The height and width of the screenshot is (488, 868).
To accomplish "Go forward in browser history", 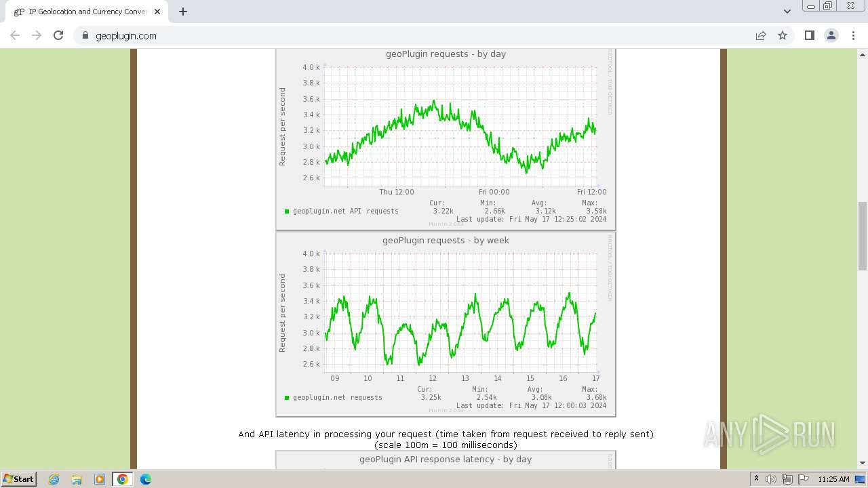I will click(x=37, y=35).
